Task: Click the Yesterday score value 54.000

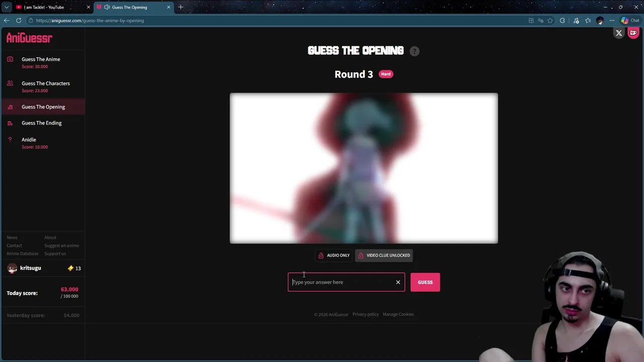Action: 71,316
